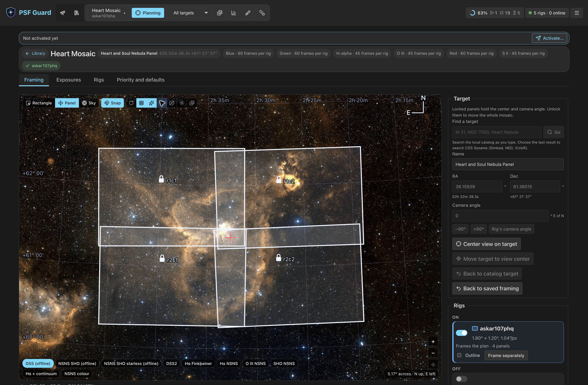Toggle the grid overlay icon in map toolbar
The image size is (588, 385).
[x=141, y=103]
